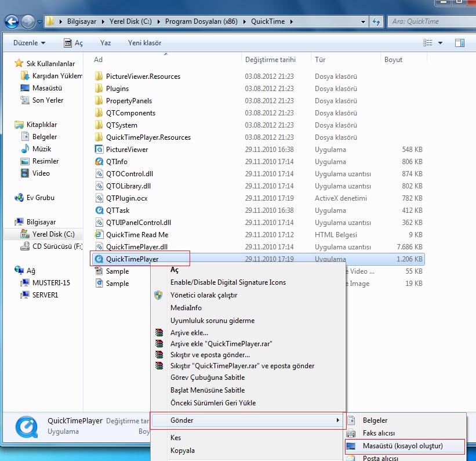Select the QTUIPanelControl.dll file

pyautogui.click(x=138, y=222)
